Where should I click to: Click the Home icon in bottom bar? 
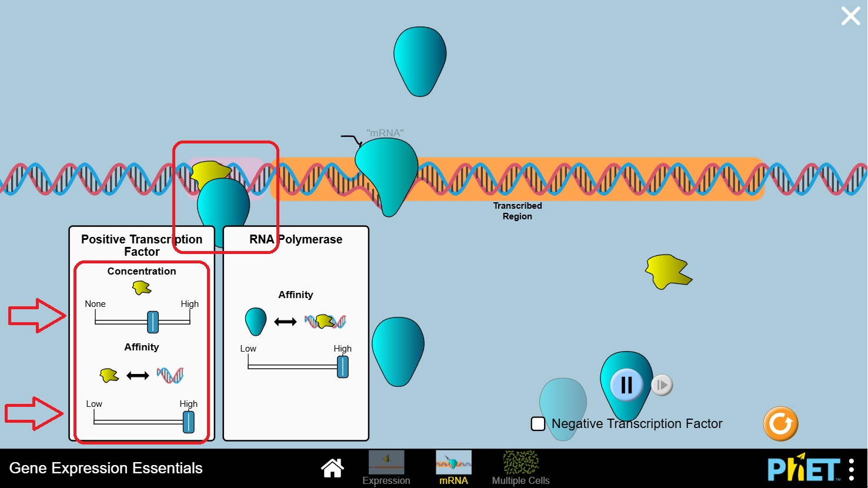[x=332, y=468]
